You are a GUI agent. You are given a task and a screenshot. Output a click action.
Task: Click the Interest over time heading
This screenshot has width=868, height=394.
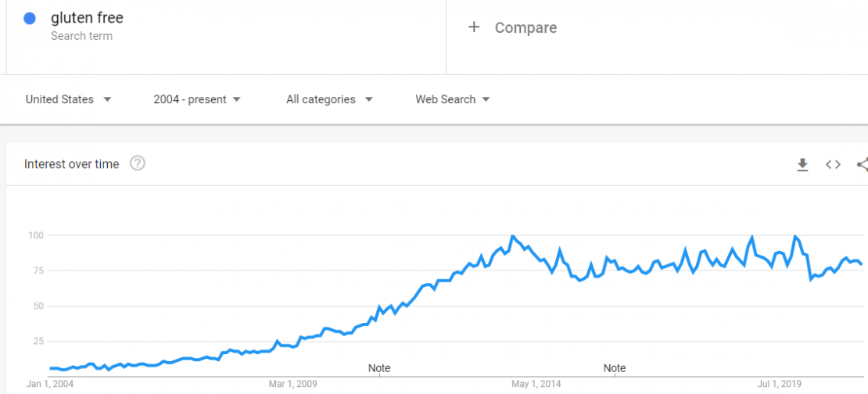pos(71,164)
